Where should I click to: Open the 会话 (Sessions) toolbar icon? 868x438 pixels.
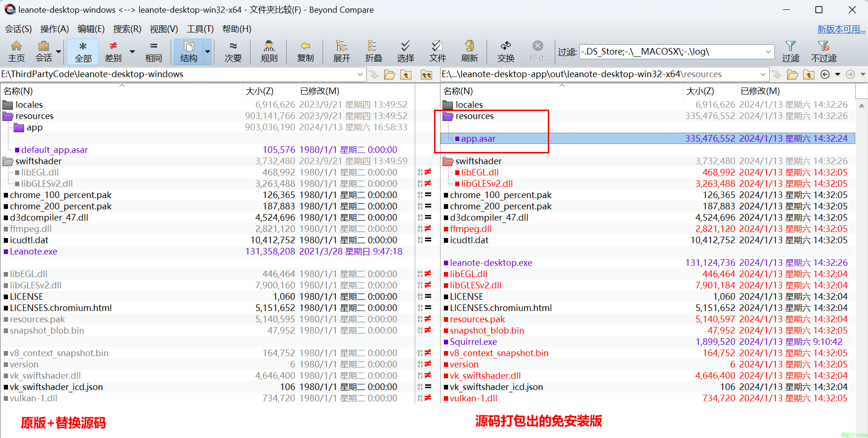[x=44, y=52]
